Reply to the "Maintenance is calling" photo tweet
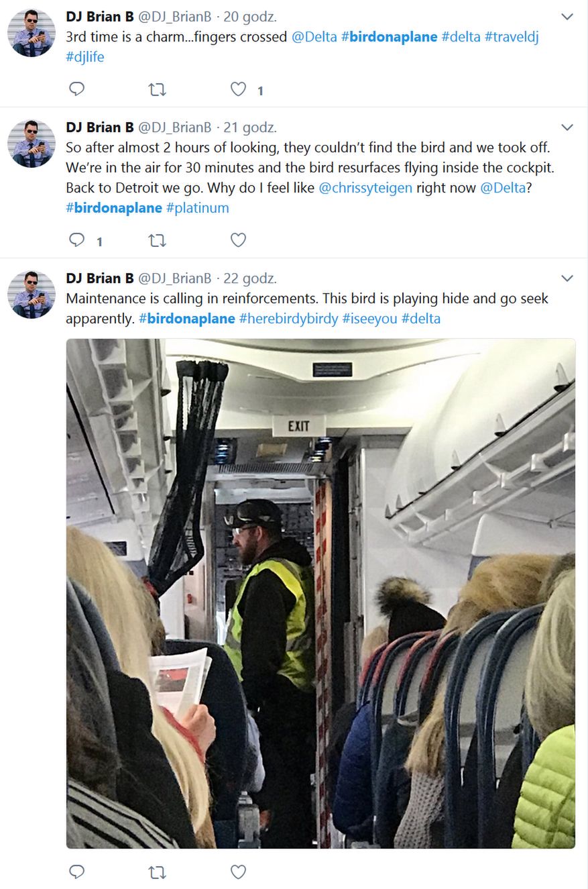588x889 pixels. [x=77, y=872]
